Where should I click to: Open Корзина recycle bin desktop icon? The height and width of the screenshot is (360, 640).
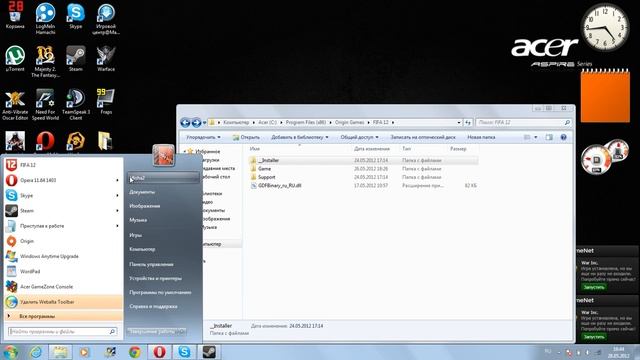pos(15,16)
